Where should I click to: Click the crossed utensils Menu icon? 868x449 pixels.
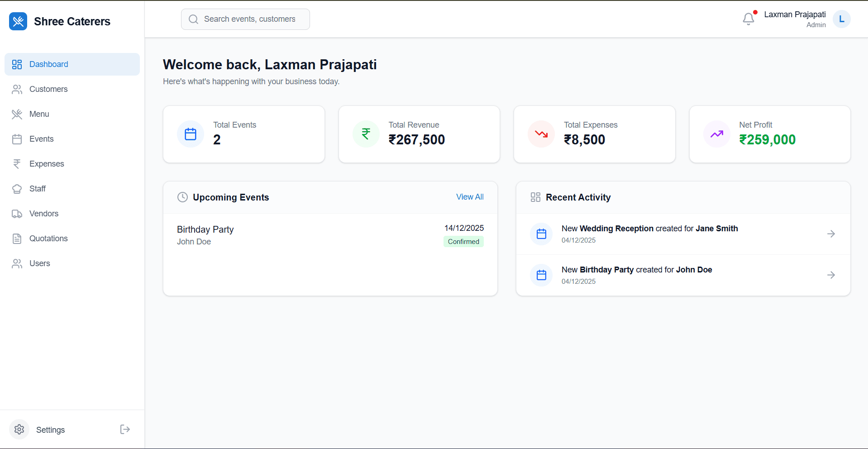tap(17, 114)
